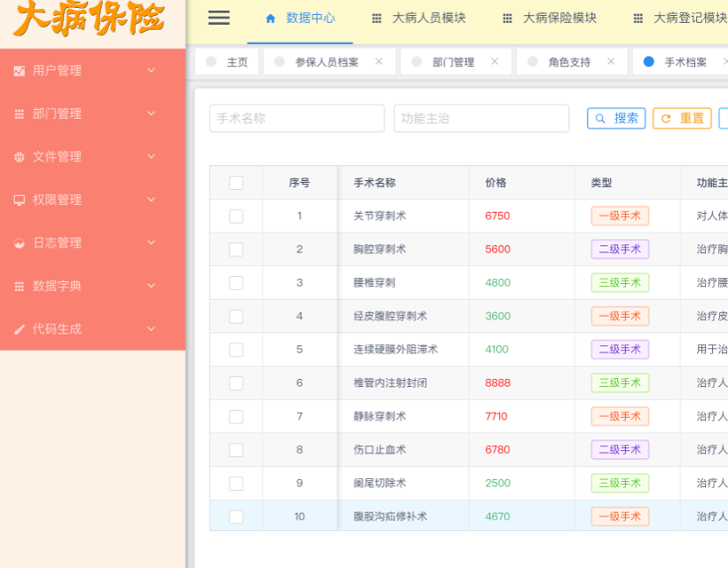Check the box for row 腹股沟疝修补术
Screen dimensions: 728x568
(236, 517)
